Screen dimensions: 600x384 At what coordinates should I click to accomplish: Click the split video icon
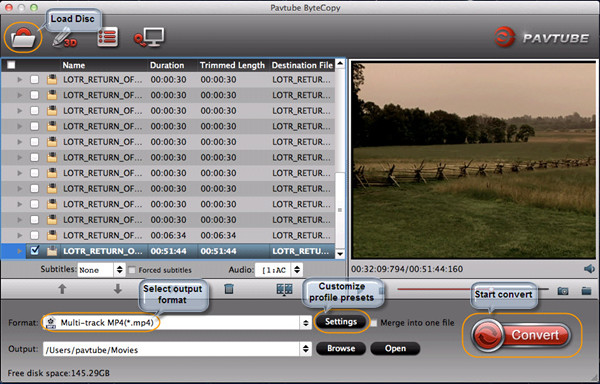284,289
